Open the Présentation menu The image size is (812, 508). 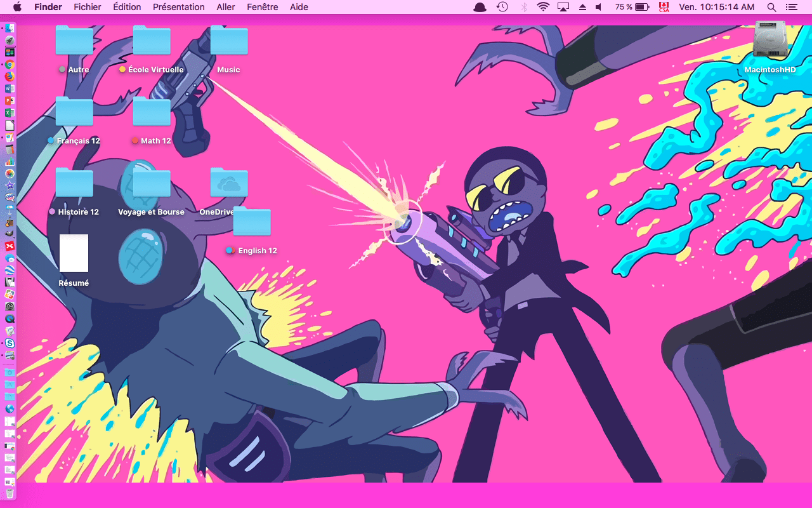pyautogui.click(x=179, y=7)
